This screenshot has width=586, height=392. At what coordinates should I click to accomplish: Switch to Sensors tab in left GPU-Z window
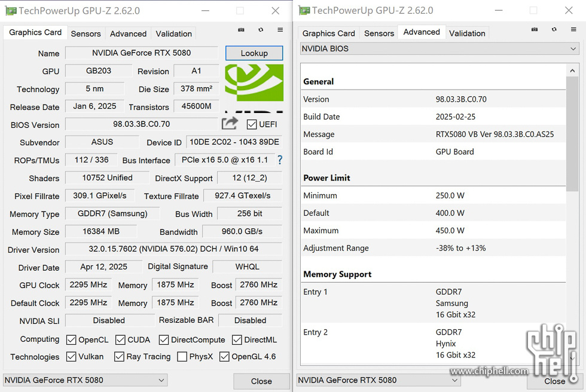tap(86, 33)
